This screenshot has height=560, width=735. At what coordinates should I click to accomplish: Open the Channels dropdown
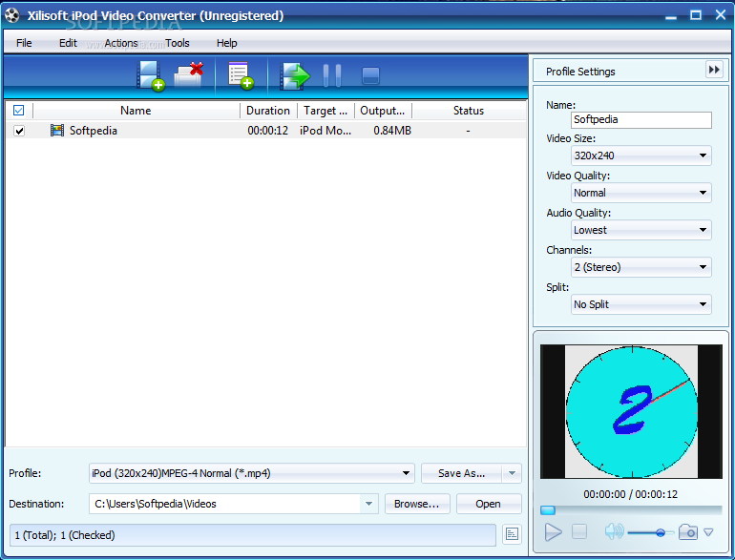coord(640,267)
